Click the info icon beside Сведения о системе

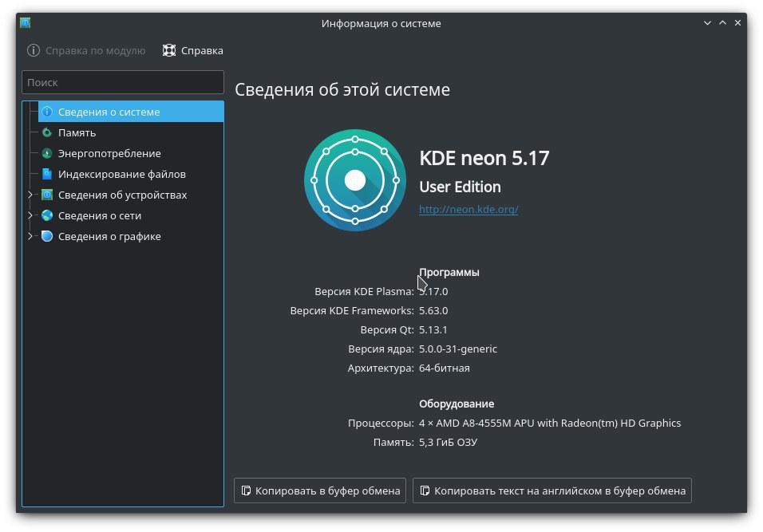47,112
